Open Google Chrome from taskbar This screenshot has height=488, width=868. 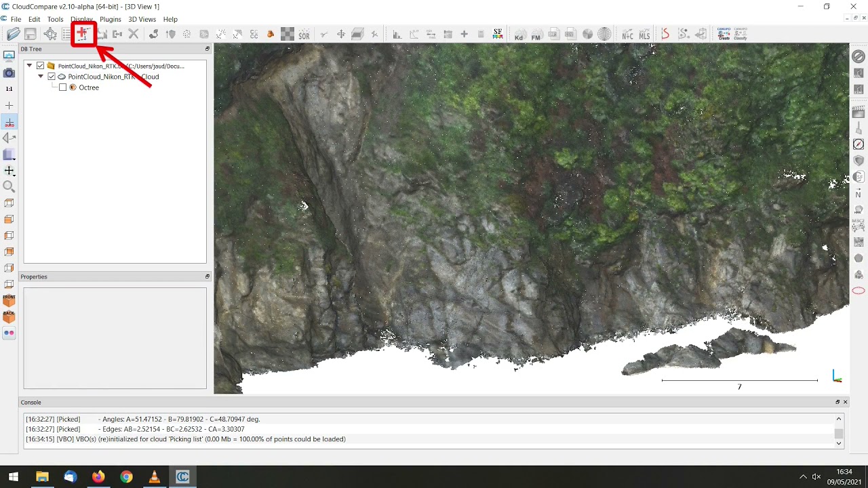tap(126, 477)
